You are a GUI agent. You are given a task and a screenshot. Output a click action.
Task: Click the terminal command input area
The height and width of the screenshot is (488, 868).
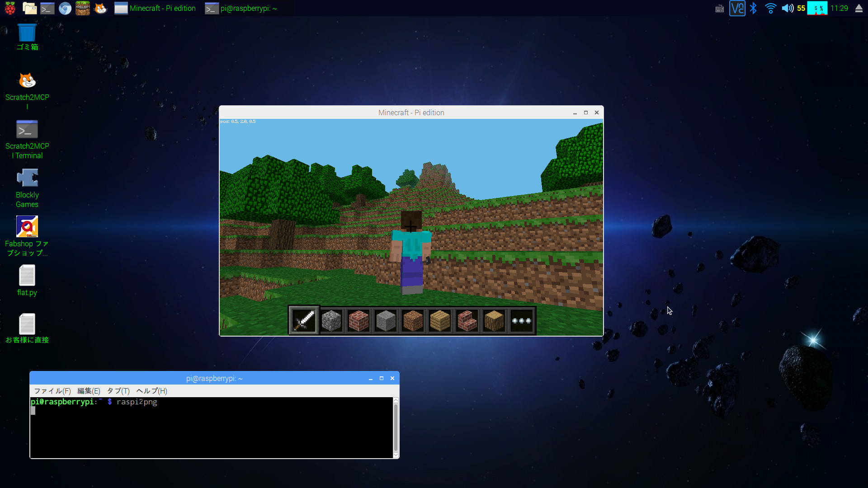212,427
